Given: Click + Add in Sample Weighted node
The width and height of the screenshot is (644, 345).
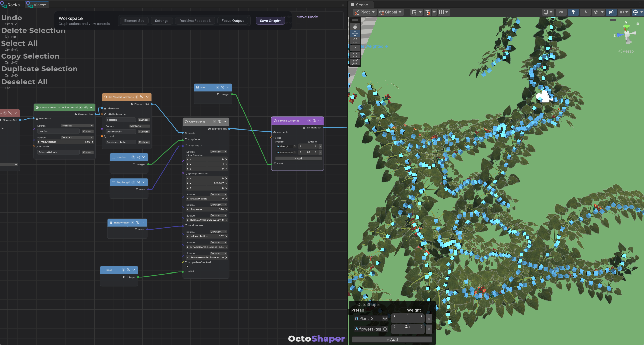Looking at the screenshot, I should click(298, 158).
